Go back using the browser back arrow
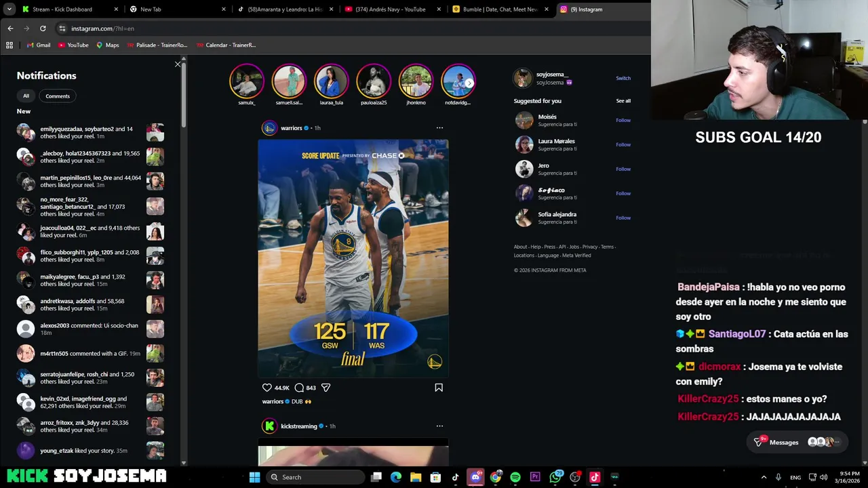 click(10, 28)
